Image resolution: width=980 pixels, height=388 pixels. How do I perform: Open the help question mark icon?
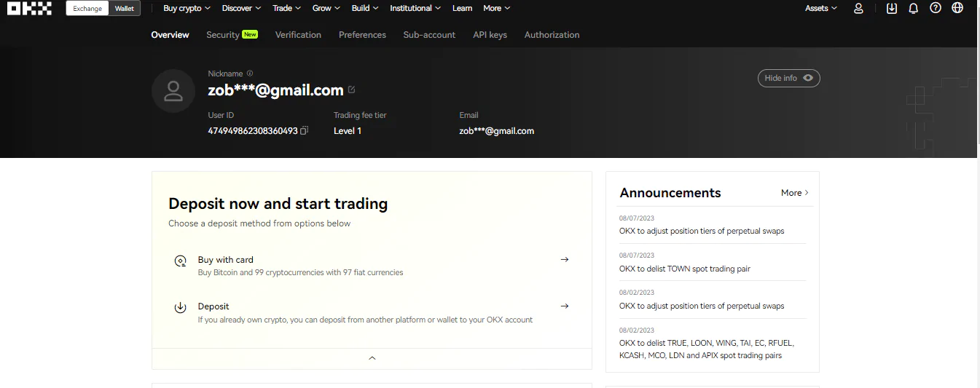tap(936, 8)
